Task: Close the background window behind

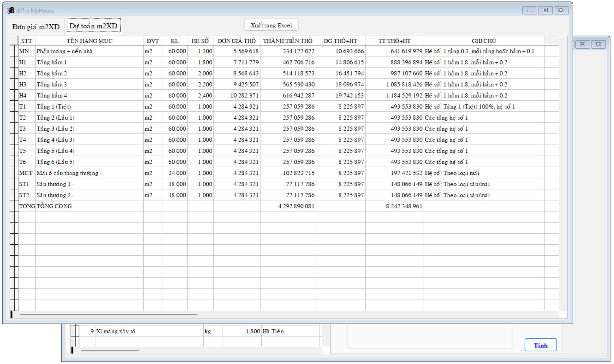Action: pyautogui.click(x=598, y=44)
